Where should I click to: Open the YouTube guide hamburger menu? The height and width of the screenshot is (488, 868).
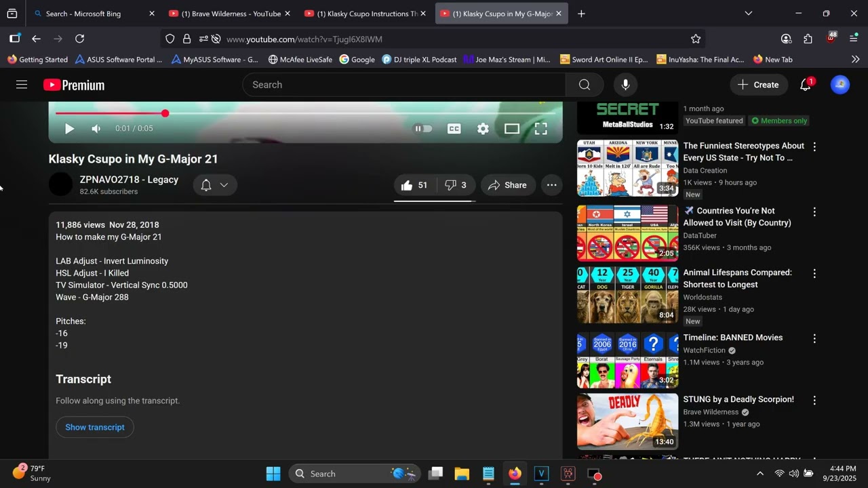pyautogui.click(x=22, y=85)
